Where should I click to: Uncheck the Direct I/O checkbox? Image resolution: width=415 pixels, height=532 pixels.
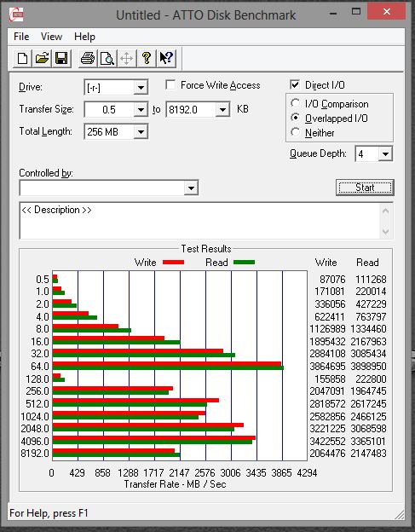click(x=295, y=84)
